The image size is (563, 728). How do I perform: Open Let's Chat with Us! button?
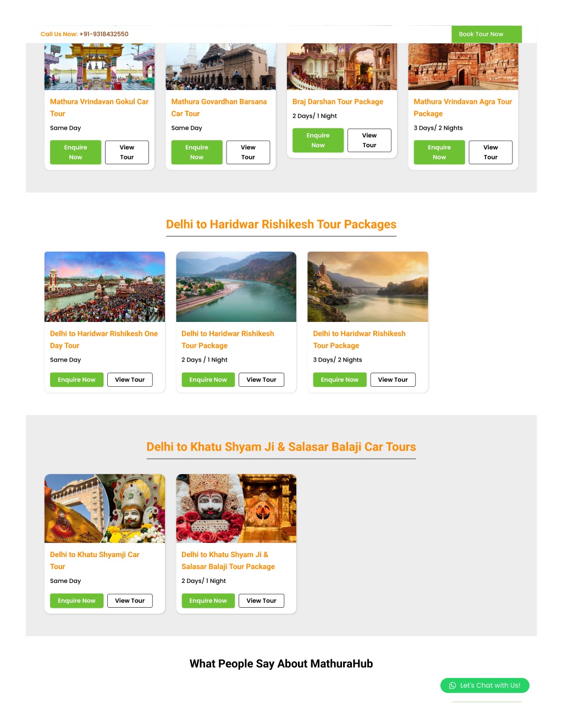pyautogui.click(x=484, y=685)
